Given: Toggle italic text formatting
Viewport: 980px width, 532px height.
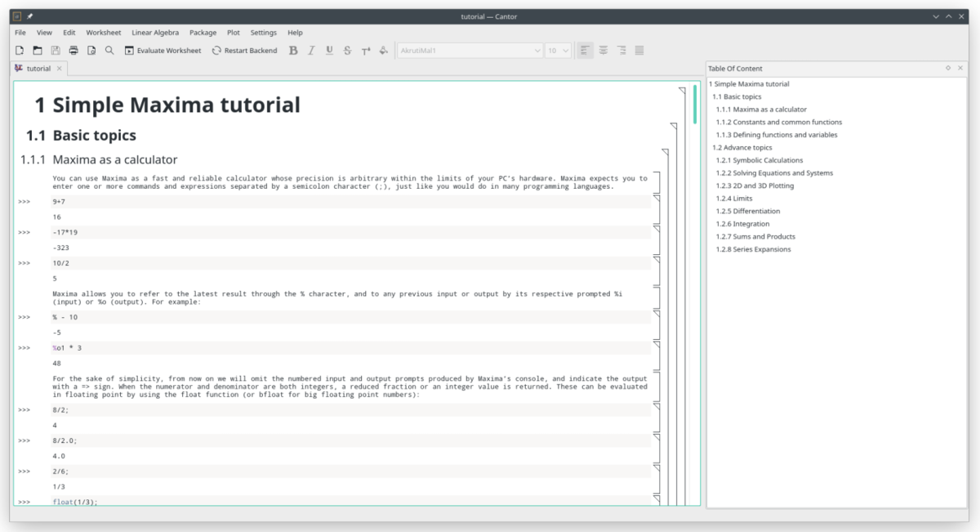Looking at the screenshot, I should coord(311,51).
